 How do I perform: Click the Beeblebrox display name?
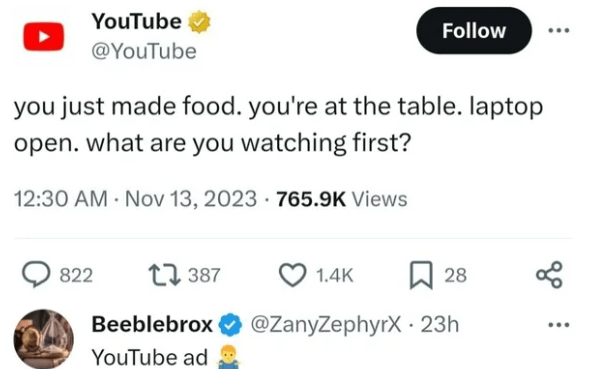pos(152,324)
